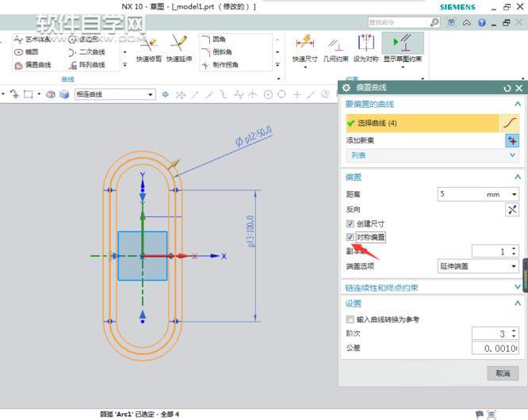Click the p13:100.0 vertical dimension text
Image resolution: width=528 pixels, height=420 pixels.
pos(251,231)
